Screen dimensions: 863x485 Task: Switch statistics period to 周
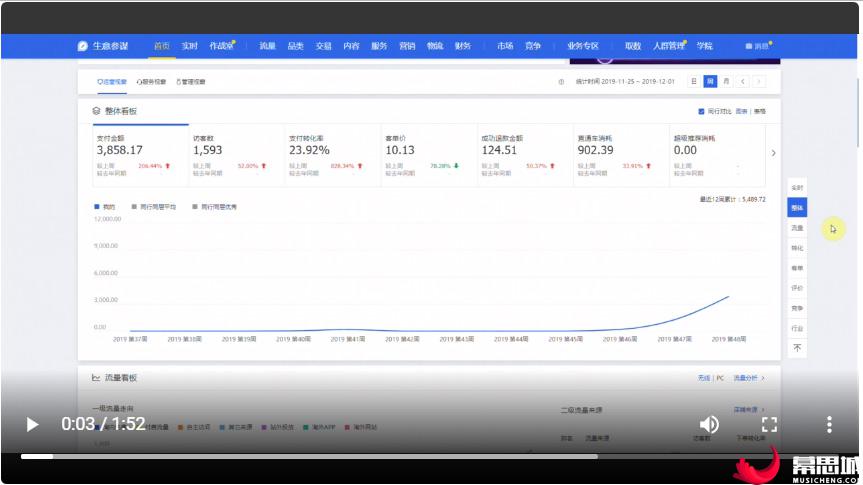pyautogui.click(x=711, y=81)
